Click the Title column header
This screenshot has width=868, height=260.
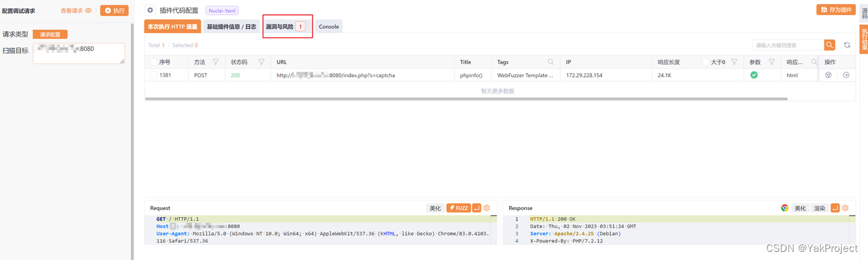pyautogui.click(x=473, y=62)
